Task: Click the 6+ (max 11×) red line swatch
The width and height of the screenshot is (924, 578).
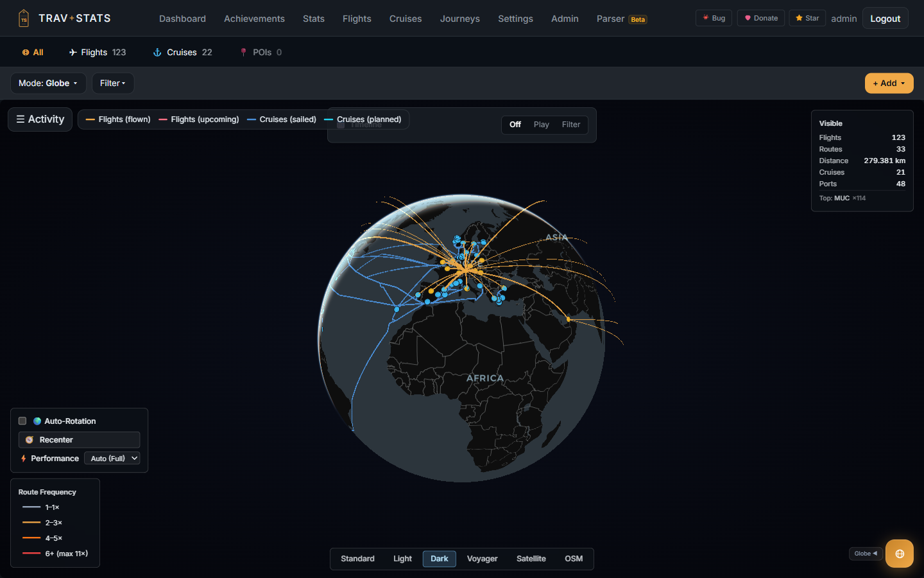Action: coord(31,554)
